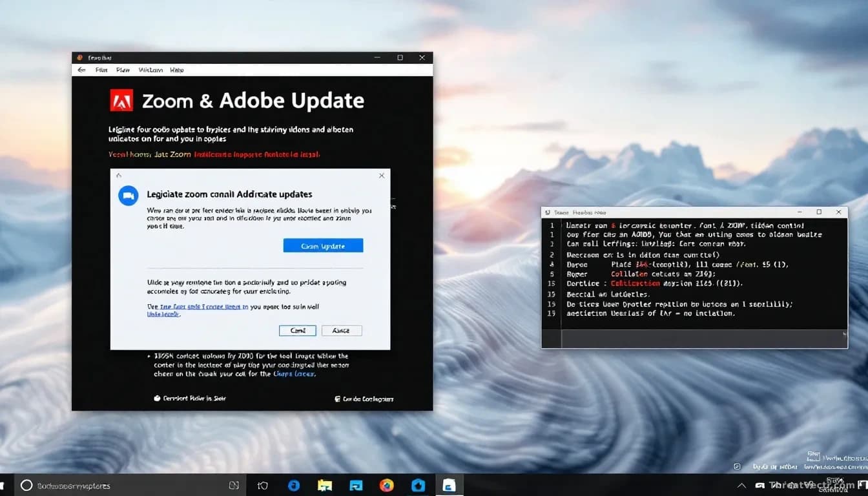
Task: Click the 'Zoom & Adobe Update' heading
Action: (253, 101)
